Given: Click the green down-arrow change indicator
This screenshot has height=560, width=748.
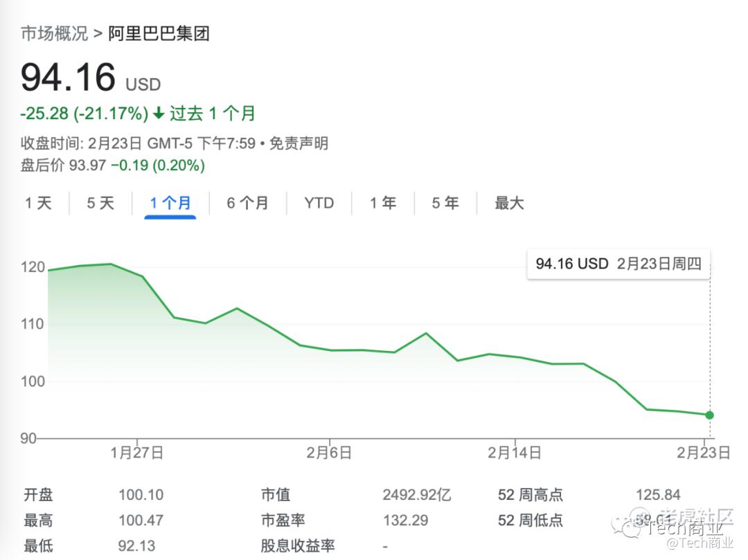Looking at the screenshot, I should click(x=159, y=114).
